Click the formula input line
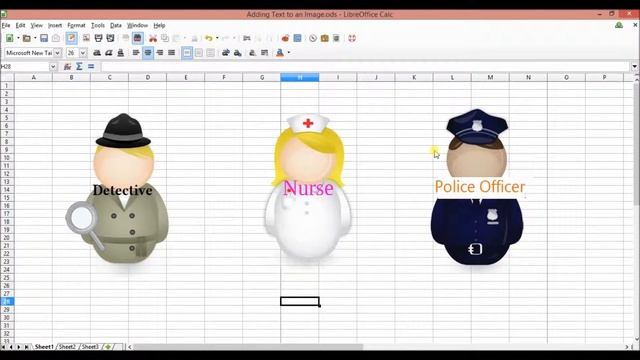Image resolution: width=640 pixels, height=360 pixels. tap(364, 67)
